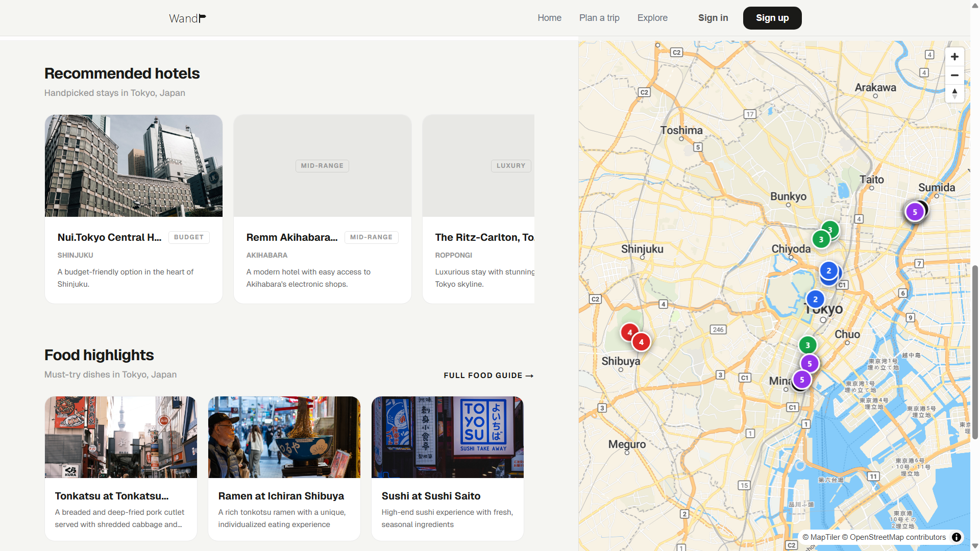
Task: Toggle map attribution info icon
Action: pyautogui.click(x=957, y=537)
